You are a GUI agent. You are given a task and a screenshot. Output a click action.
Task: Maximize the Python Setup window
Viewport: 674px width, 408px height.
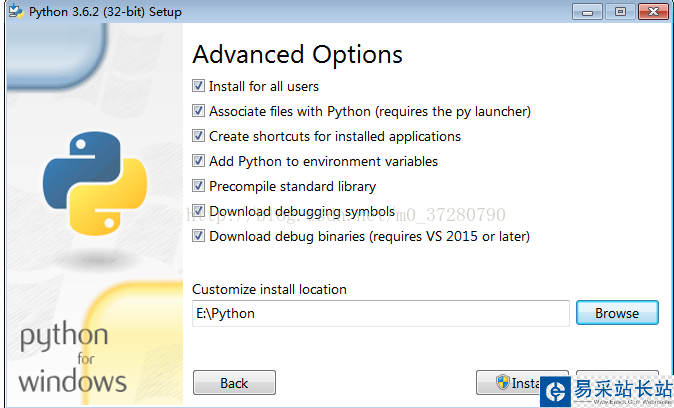(620, 12)
